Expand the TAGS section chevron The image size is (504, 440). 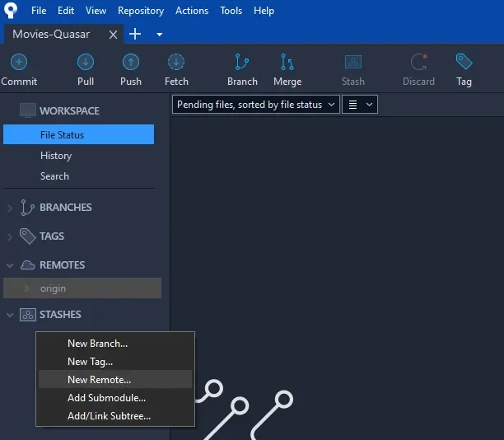click(x=10, y=237)
